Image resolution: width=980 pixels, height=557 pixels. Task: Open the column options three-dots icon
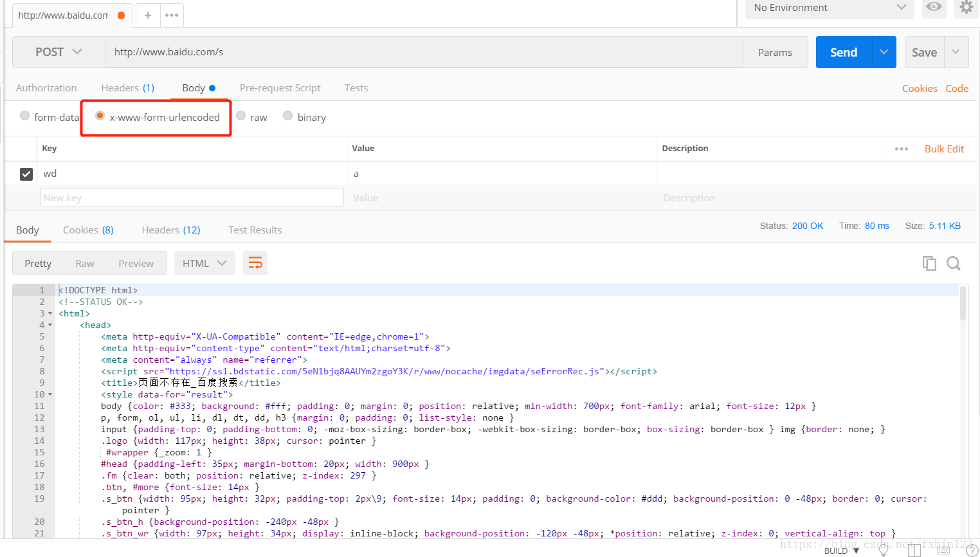point(902,149)
